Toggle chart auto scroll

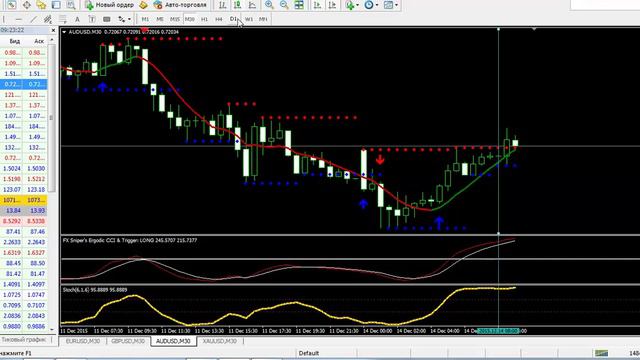coord(317,5)
